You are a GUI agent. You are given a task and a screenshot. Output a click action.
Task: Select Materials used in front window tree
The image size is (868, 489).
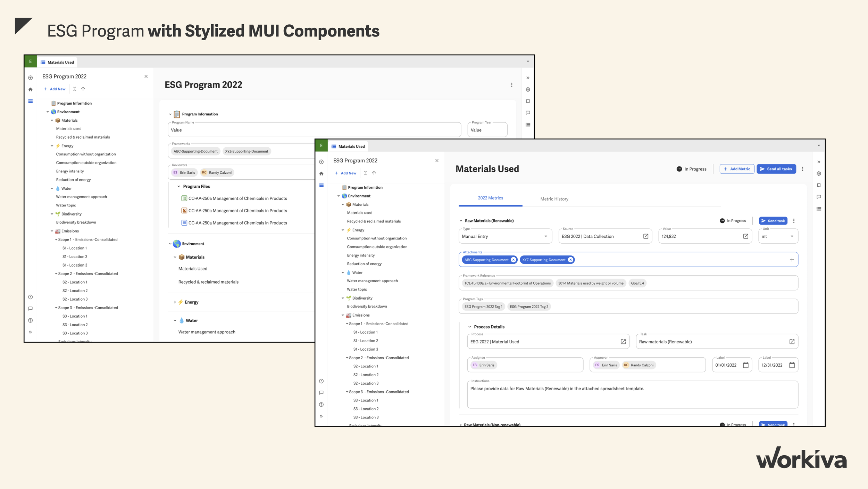pyautogui.click(x=359, y=213)
